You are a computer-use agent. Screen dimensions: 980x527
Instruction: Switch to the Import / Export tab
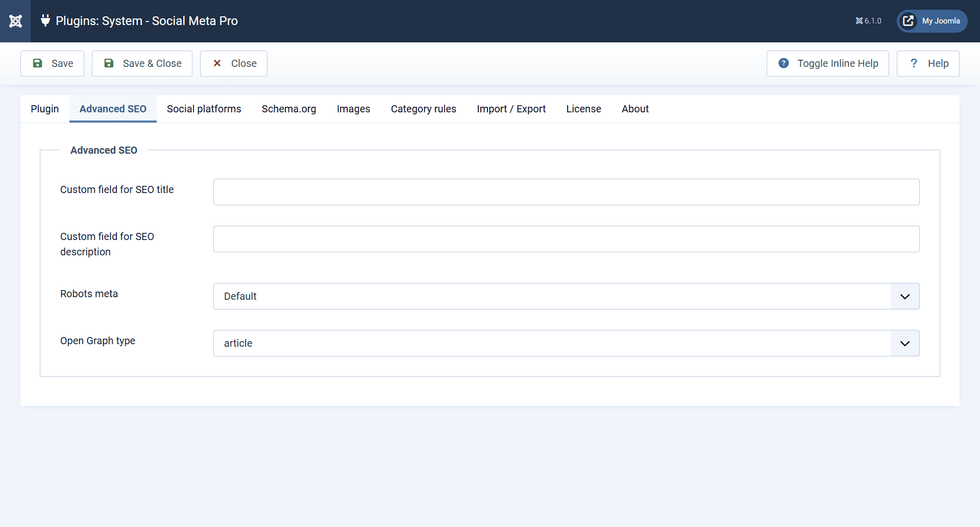point(511,109)
